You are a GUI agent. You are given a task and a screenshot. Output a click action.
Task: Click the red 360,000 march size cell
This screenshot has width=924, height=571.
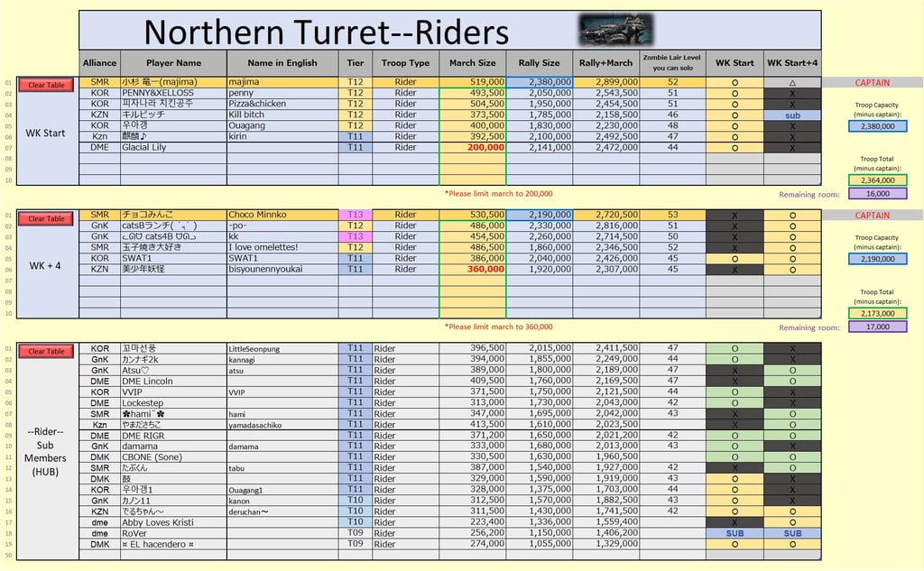click(473, 270)
